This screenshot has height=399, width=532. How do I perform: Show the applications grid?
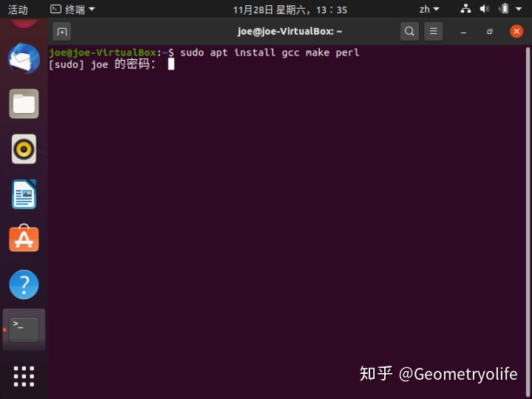(x=24, y=376)
